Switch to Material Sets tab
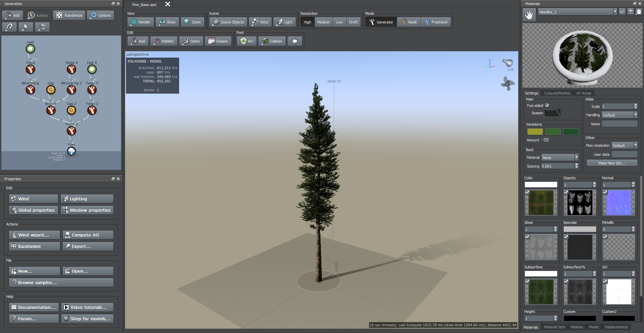Viewport: 644px width, 333px height. coord(554,327)
